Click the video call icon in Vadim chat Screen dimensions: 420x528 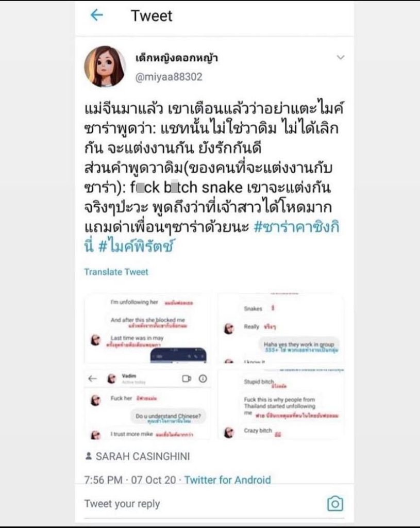[187, 379]
